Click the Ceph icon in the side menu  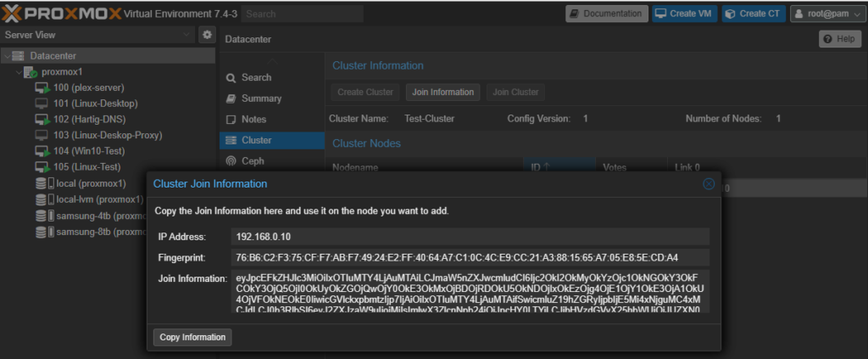pos(231,161)
